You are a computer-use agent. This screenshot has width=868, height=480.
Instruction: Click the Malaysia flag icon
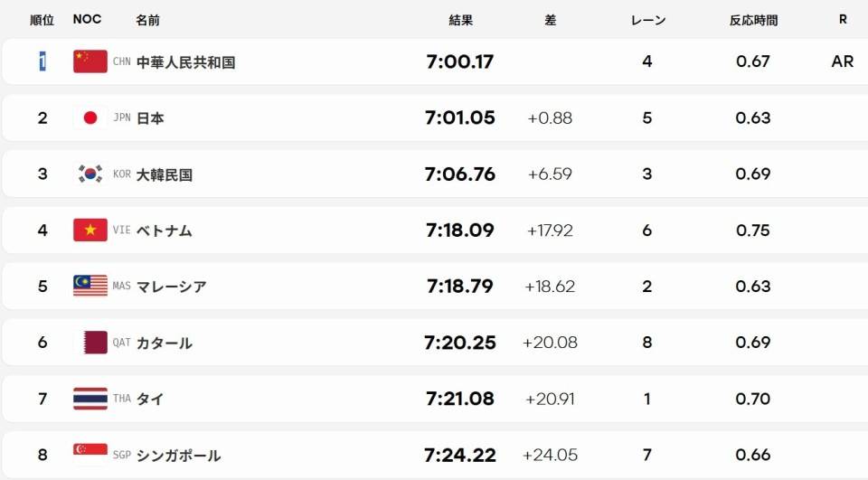click(x=90, y=287)
